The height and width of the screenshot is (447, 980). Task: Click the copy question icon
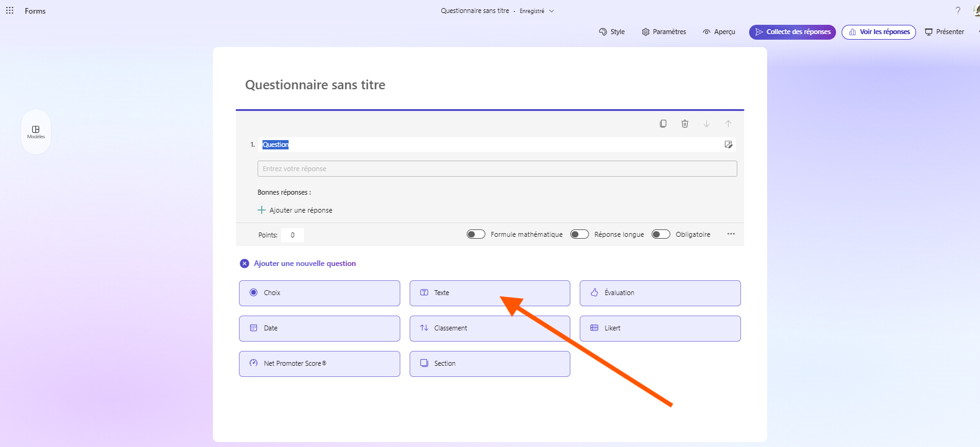(663, 124)
